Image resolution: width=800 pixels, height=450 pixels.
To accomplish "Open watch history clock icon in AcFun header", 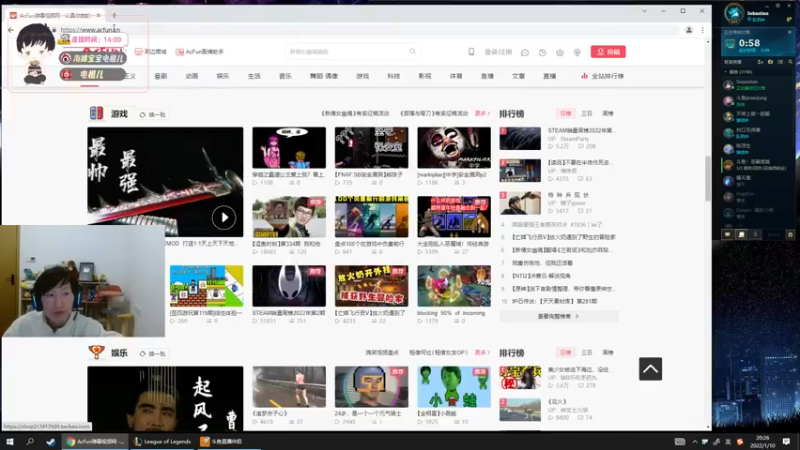I will click(542, 52).
